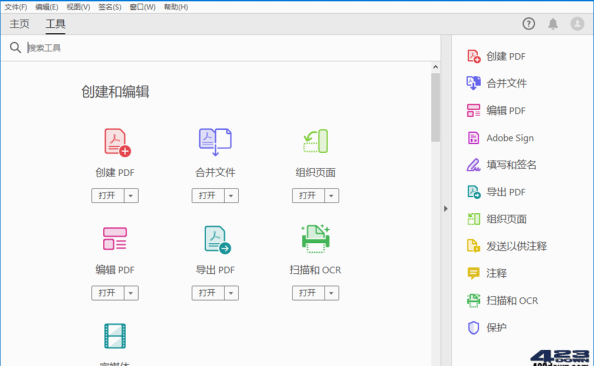The width and height of the screenshot is (594, 366).
Task: Expand dropdown arrow beside 创建 PDF 打开
Action: 131,196
